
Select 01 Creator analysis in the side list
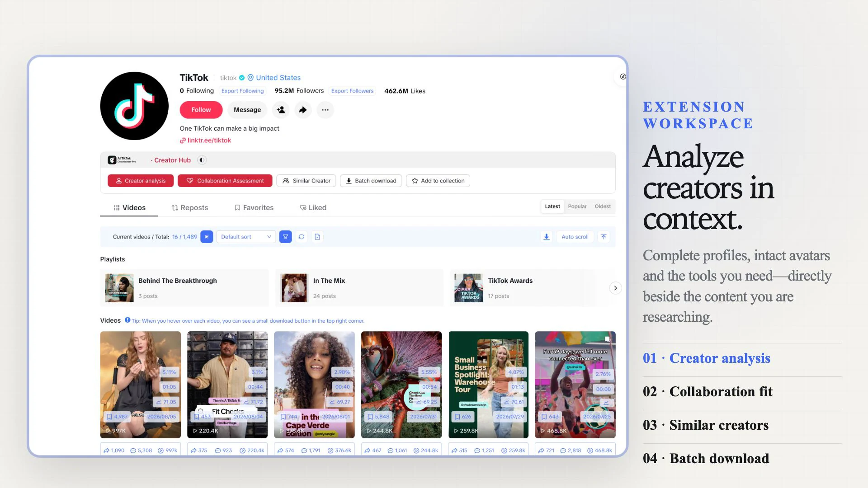tap(707, 358)
